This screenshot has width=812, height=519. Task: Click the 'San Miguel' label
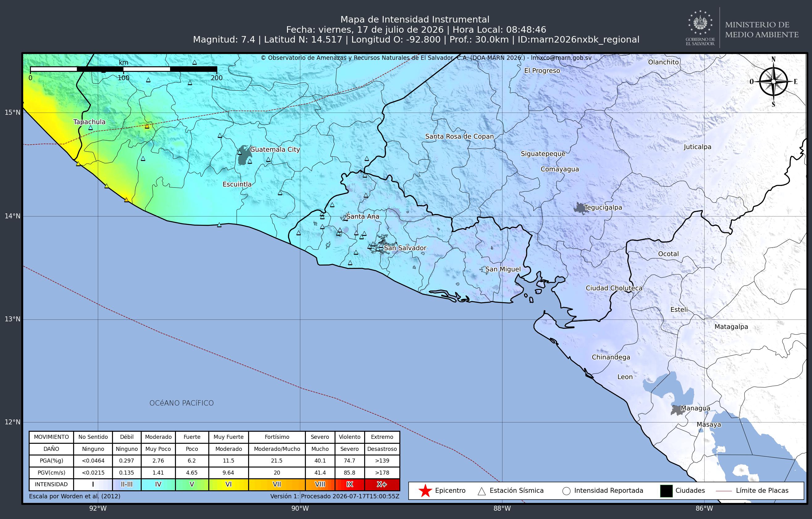click(503, 269)
